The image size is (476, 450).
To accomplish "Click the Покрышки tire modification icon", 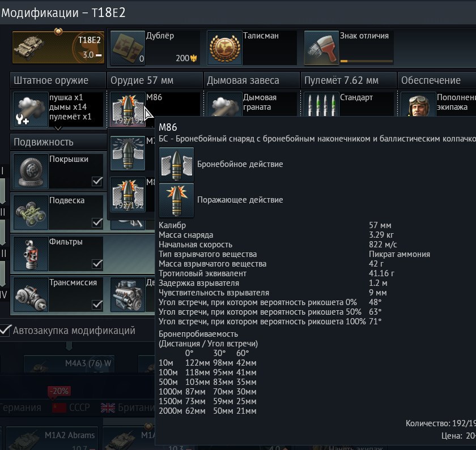I will tap(31, 171).
